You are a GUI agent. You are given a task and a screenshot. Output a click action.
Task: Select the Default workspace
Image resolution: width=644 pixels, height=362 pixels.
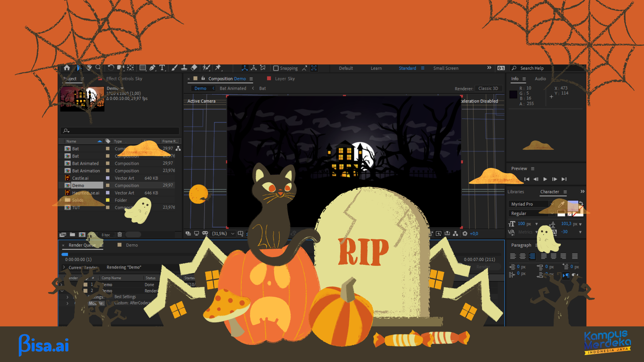pos(346,68)
